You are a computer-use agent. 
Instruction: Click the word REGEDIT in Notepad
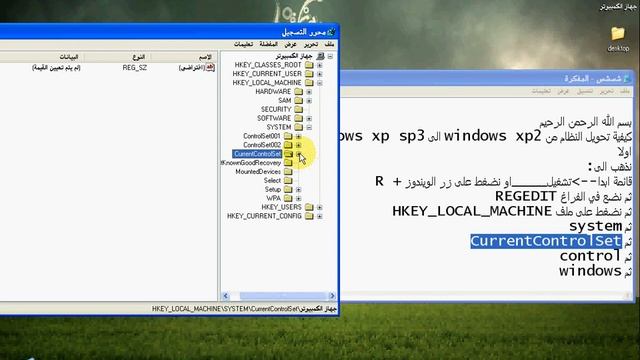pos(525,196)
